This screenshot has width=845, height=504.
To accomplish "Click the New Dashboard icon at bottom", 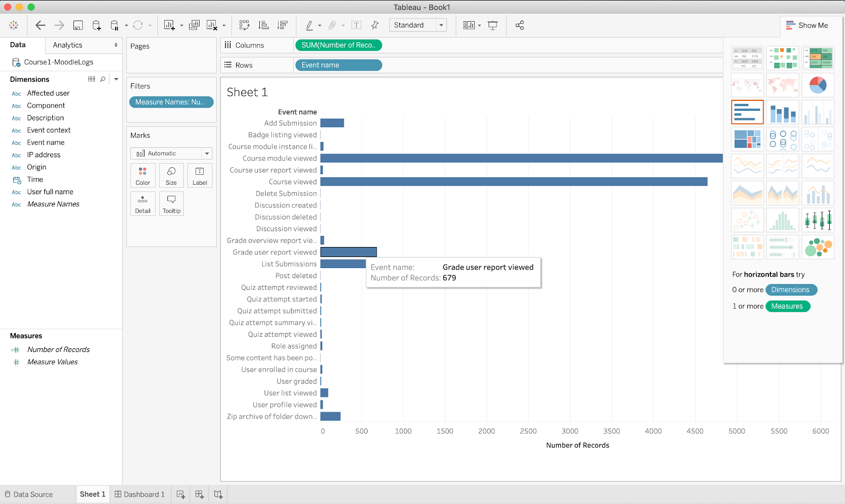I will pyautogui.click(x=199, y=495).
